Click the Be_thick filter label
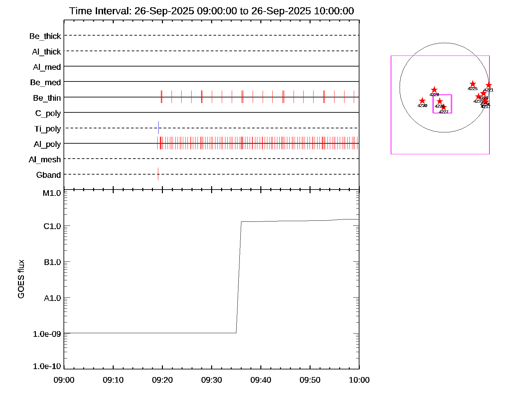 [45, 36]
